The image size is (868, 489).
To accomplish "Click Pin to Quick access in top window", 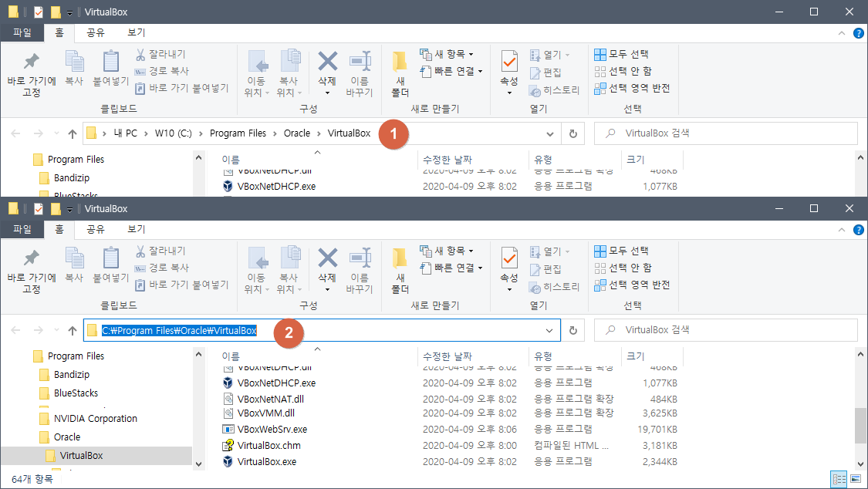I will [x=32, y=75].
